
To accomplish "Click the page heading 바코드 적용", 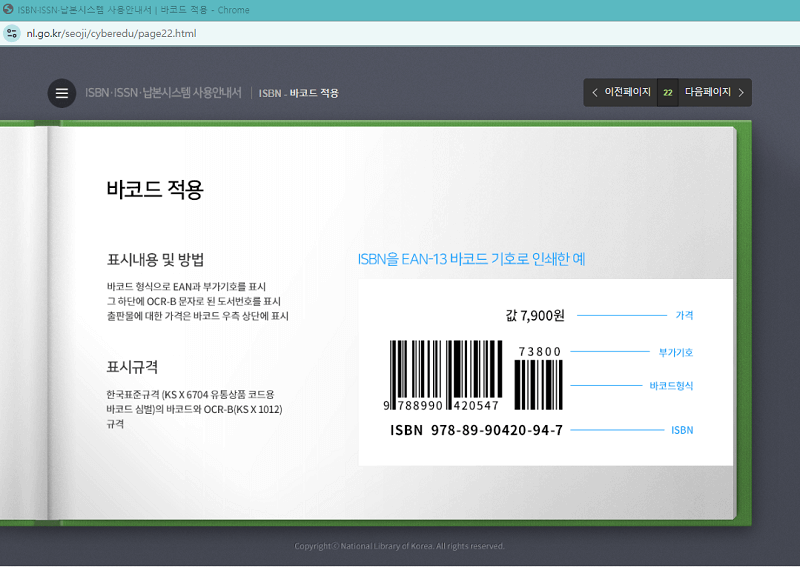I will coord(155,189).
